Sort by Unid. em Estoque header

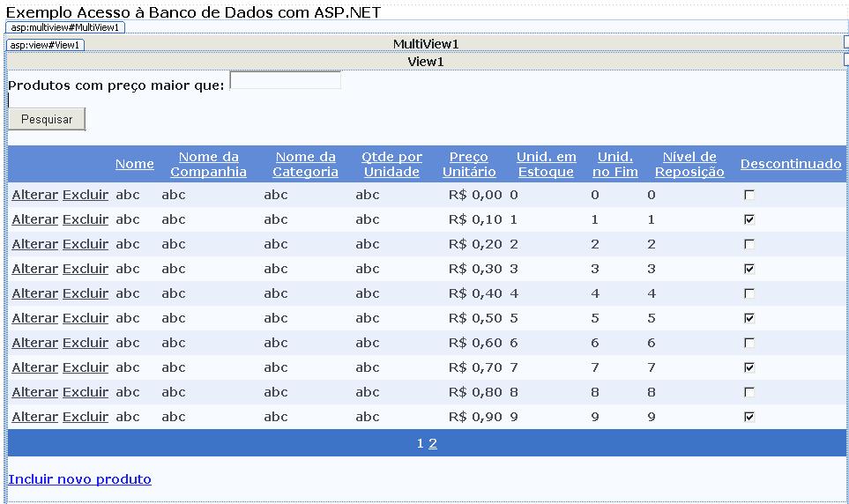tap(546, 165)
